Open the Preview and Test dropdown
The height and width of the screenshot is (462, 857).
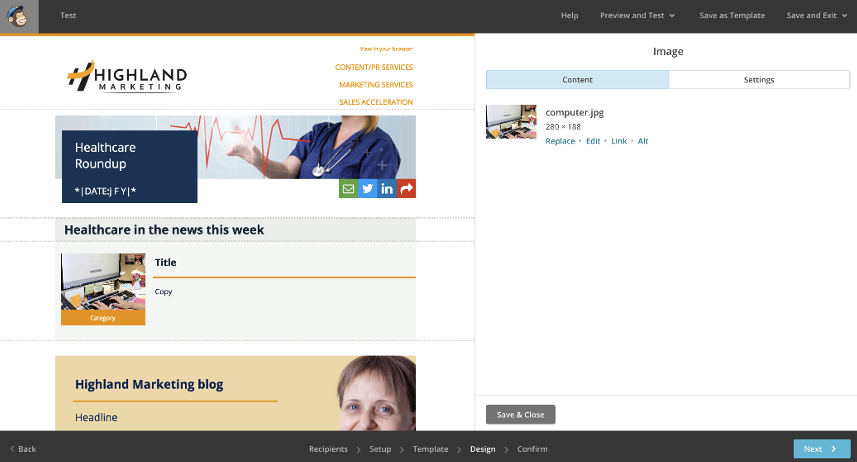pyautogui.click(x=637, y=16)
